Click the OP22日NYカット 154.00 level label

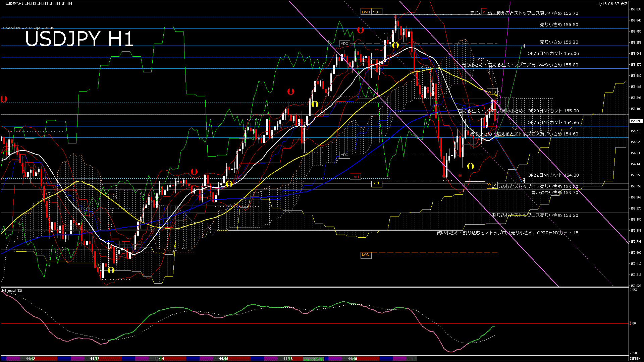[553, 175]
